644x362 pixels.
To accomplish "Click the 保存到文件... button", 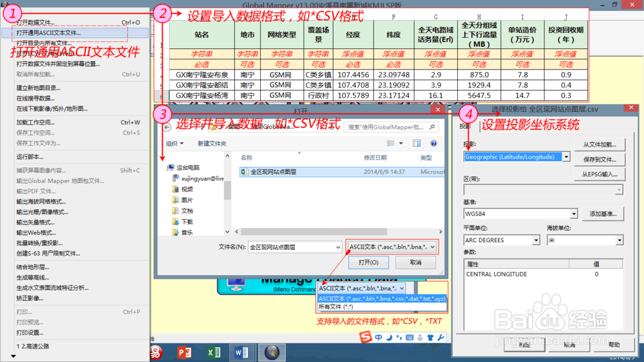I will (x=600, y=160).
